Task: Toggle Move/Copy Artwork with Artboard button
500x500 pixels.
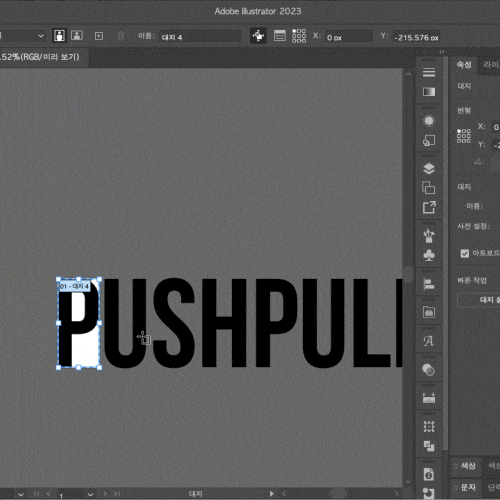Action: tap(258, 36)
